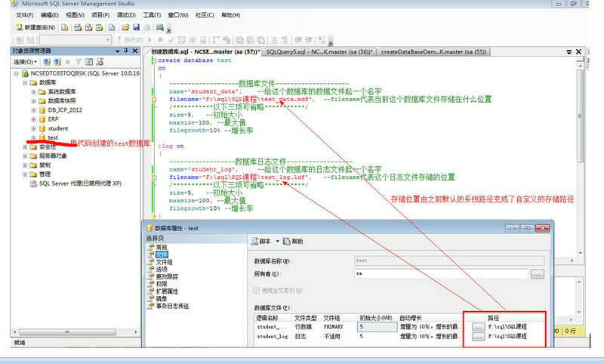Viewport: 604px width, 364px height.
Task: Select the 常规 page in 数据库属性 dialog
Action: [162, 247]
